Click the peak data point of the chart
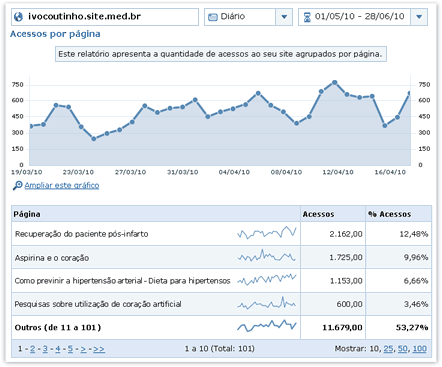Viewport: 442px width, 367px height. tap(335, 82)
